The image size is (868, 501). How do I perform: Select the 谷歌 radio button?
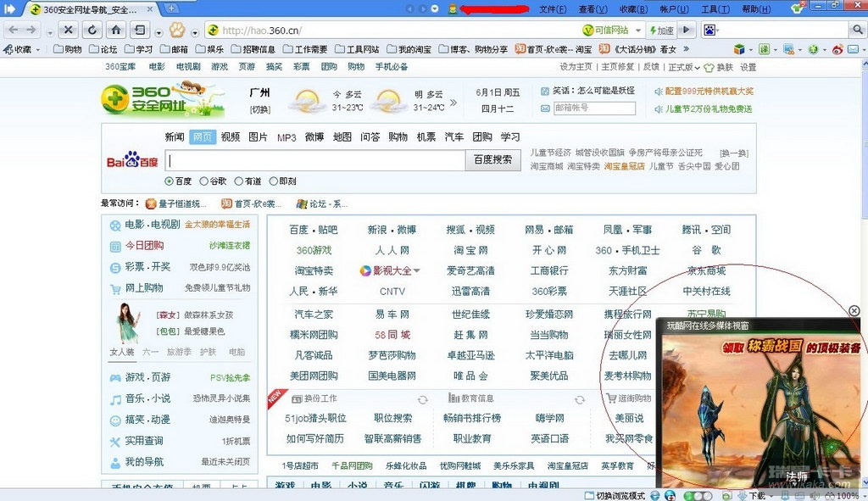click(203, 181)
